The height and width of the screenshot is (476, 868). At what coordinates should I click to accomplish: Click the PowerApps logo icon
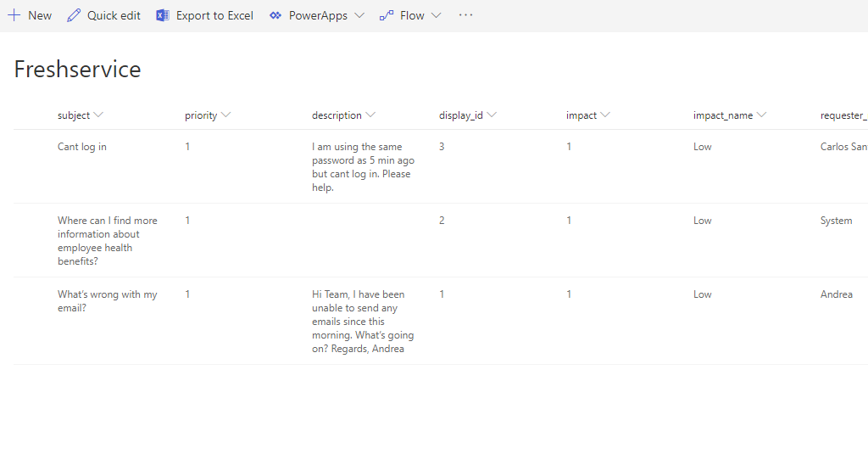click(x=275, y=15)
